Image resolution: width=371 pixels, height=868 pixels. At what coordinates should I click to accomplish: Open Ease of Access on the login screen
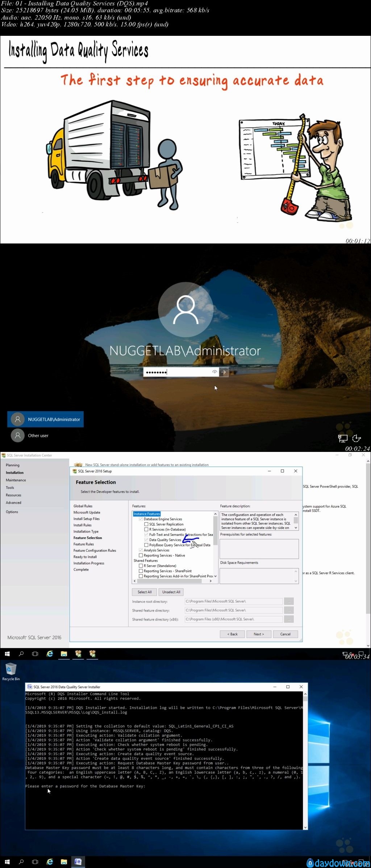pos(357,438)
